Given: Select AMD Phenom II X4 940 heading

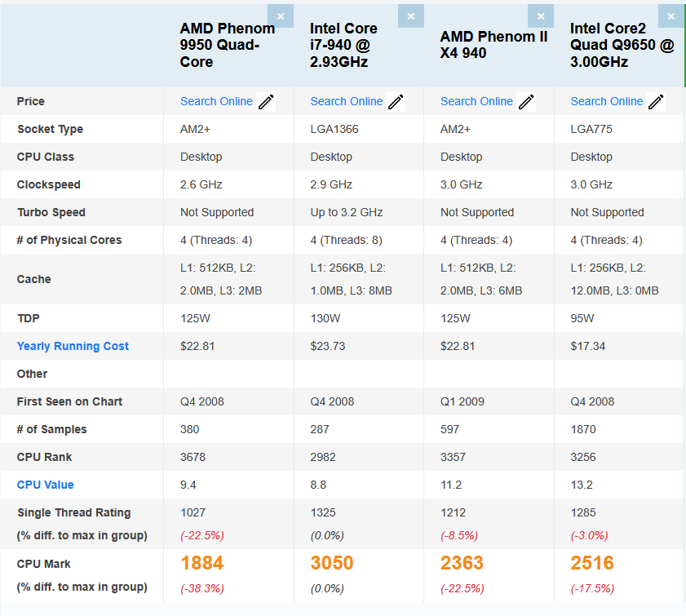Looking at the screenshot, I should click(x=494, y=45).
